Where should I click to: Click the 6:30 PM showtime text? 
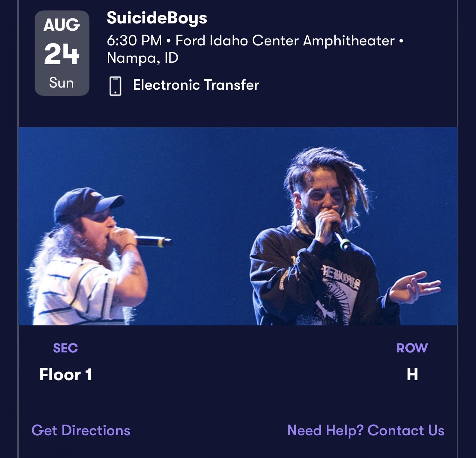click(133, 41)
